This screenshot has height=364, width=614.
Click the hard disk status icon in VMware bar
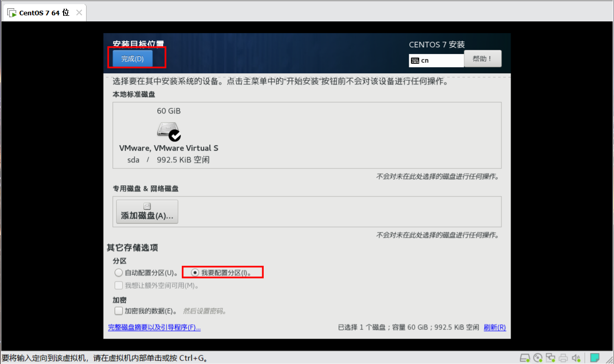pos(524,357)
